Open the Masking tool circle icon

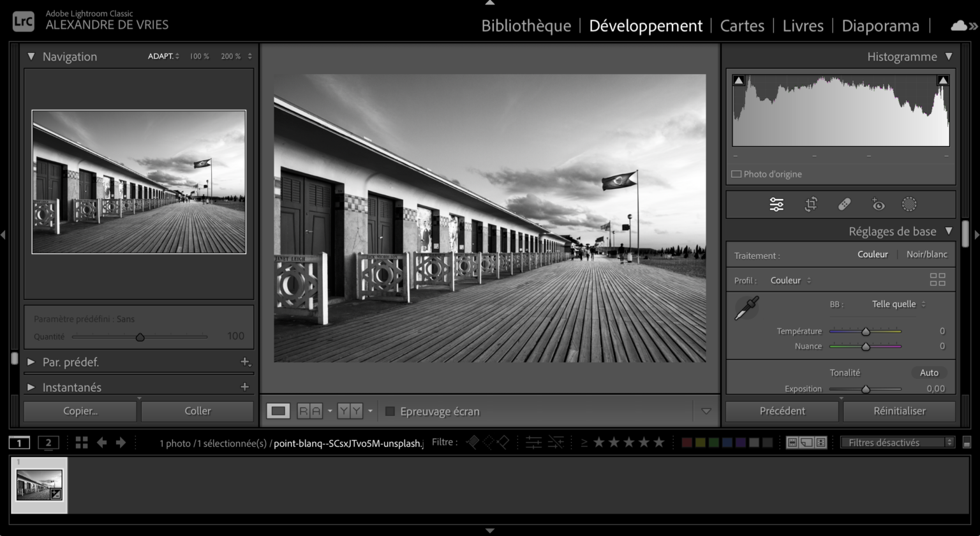point(909,204)
